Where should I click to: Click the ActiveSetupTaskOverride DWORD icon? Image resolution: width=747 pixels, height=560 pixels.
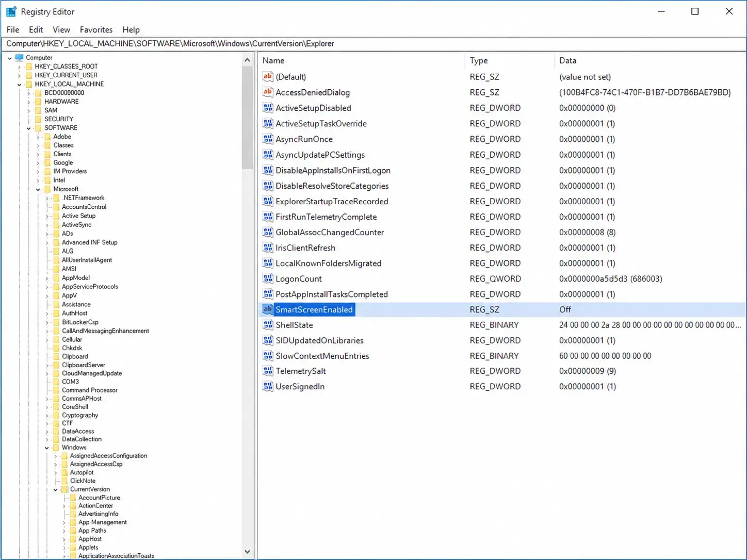268,123
